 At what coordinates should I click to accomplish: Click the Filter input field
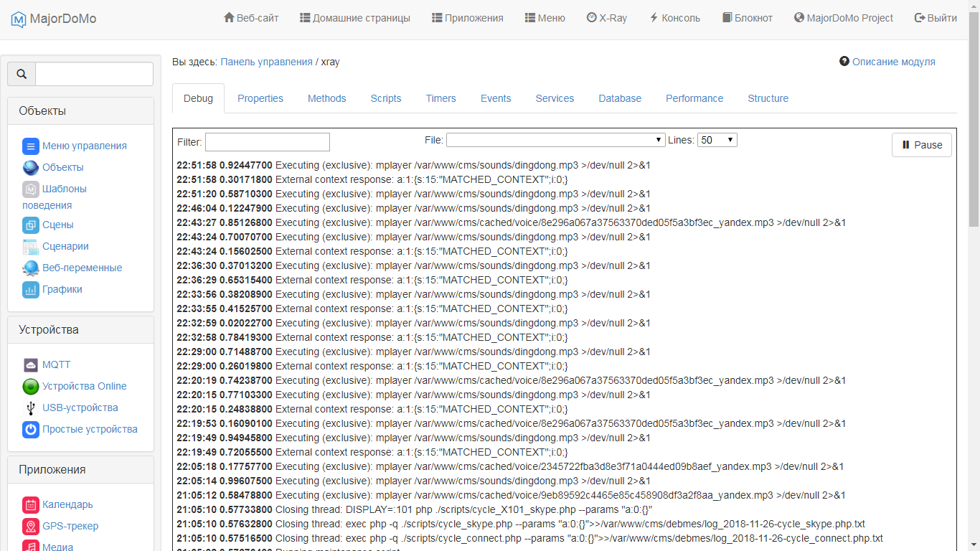(x=268, y=142)
